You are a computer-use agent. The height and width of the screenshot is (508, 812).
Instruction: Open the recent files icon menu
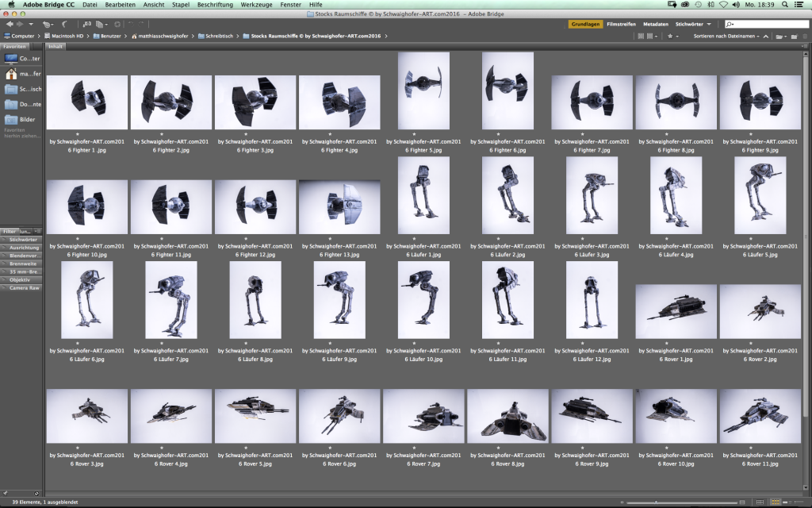pyautogui.click(x=47, y=25)
